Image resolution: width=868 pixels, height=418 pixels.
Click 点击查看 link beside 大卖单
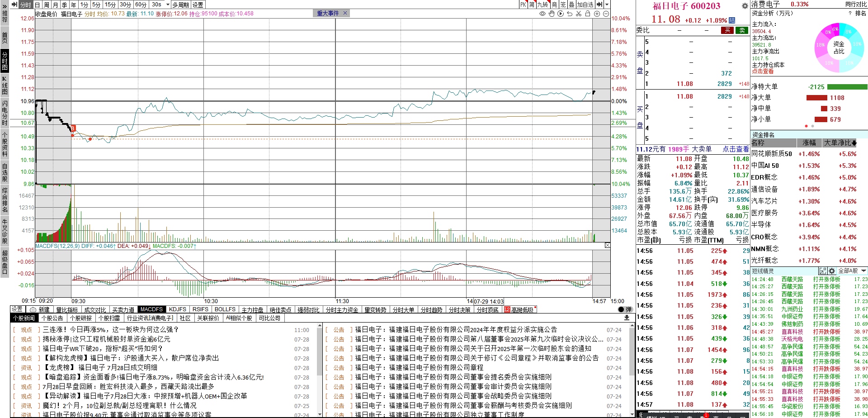[x=736, y=149]
